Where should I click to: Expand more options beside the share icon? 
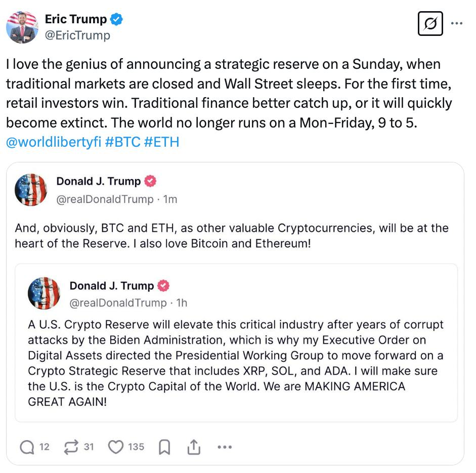(224, 447)
